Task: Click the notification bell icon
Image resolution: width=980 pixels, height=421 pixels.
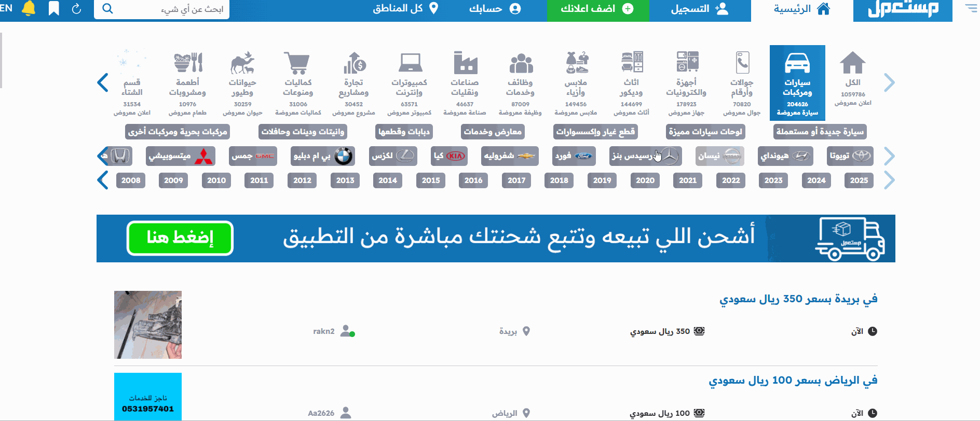Action: 29,9
